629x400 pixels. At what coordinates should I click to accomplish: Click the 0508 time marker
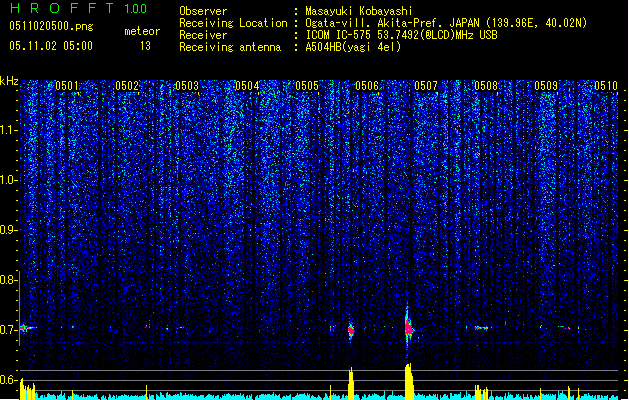(x=486, y=86)
